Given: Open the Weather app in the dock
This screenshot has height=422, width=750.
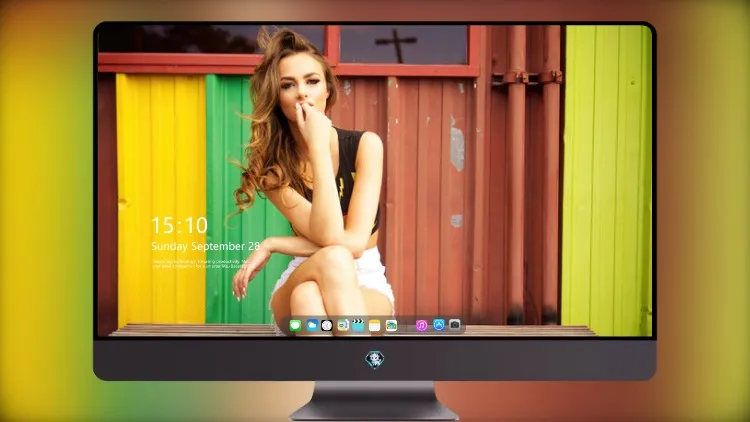Looking at the screenshot, I should pyautogui.click(x=312, y=325).
